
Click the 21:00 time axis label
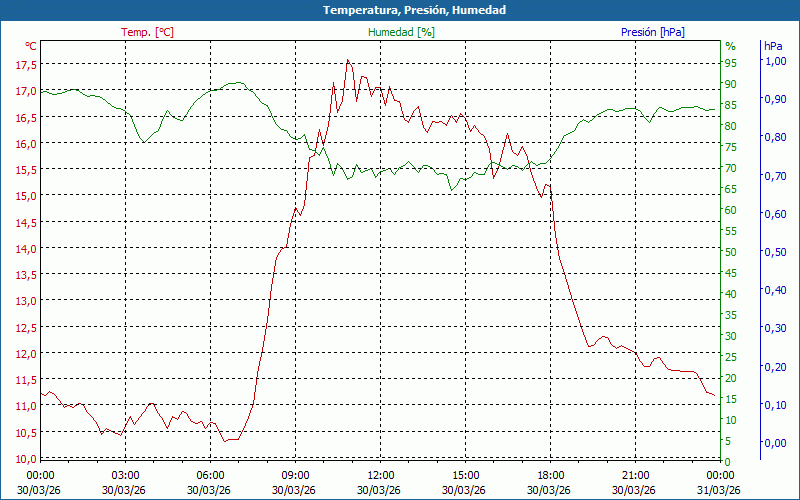pyautogui.click(x=636, y=475)
